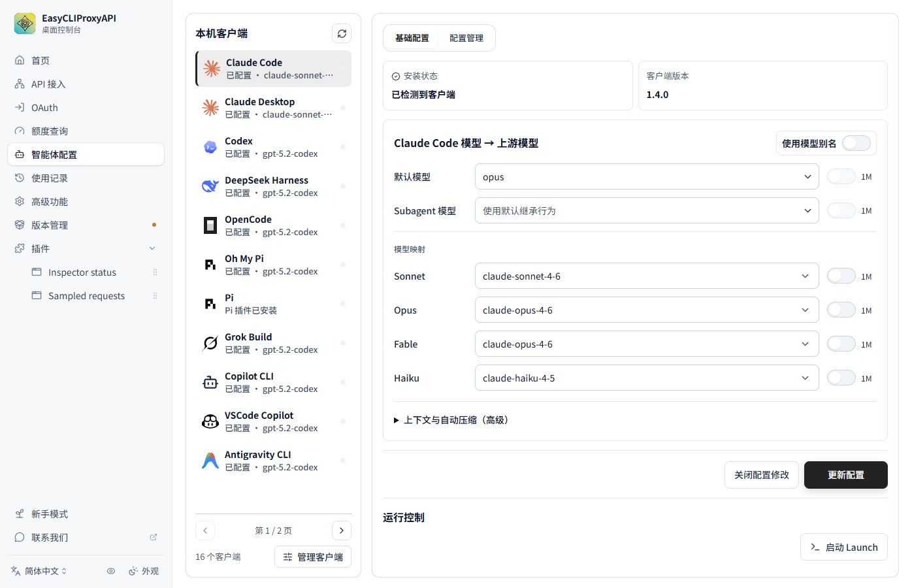The height and width of the screenshot is (588, 912).
Task: Click the Sampled requests panel icon
Action: click(37, 295)
